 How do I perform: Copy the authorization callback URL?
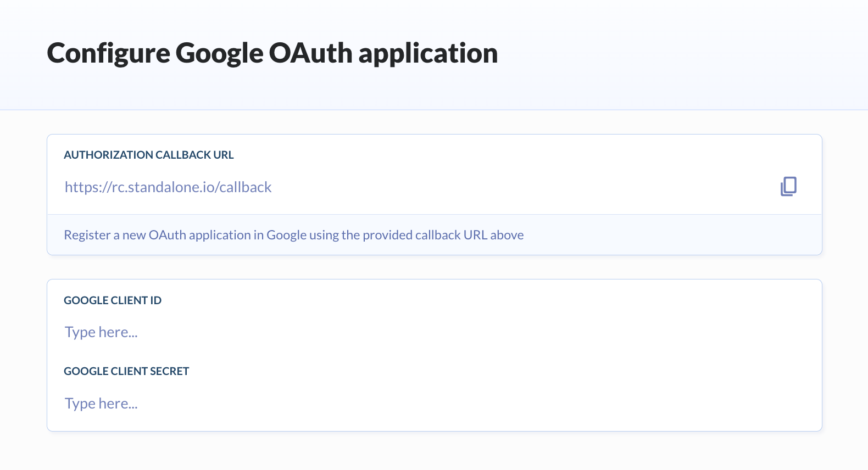point(788,187)
